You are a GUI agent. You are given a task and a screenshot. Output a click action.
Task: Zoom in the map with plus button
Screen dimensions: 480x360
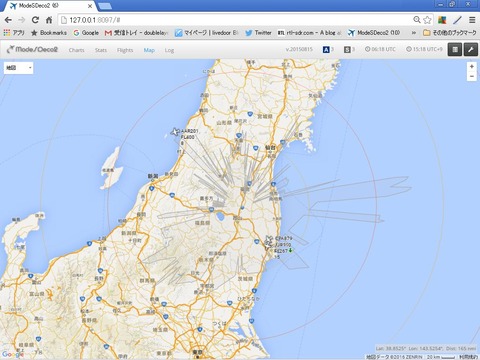471,67
